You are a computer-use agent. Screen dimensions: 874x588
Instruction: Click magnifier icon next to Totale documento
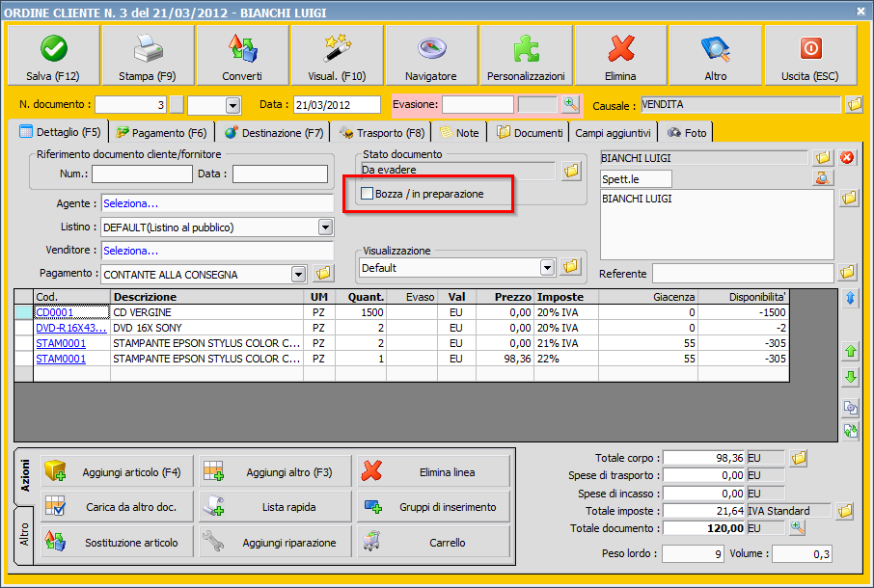798,528
